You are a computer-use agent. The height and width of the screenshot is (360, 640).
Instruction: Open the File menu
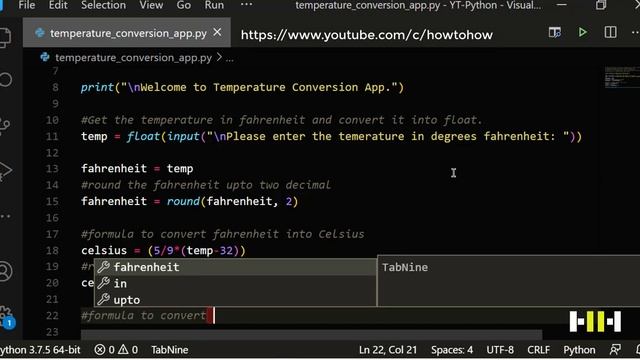tap(27, 5)
